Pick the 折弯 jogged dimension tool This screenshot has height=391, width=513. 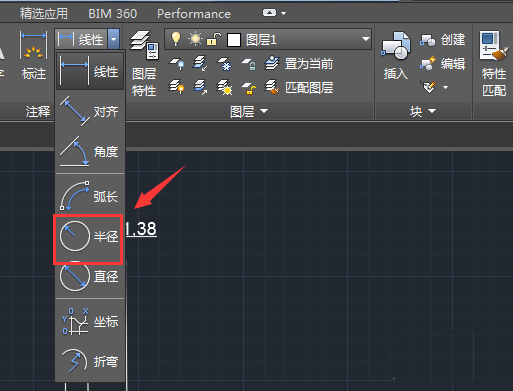[x=89, y=361]
